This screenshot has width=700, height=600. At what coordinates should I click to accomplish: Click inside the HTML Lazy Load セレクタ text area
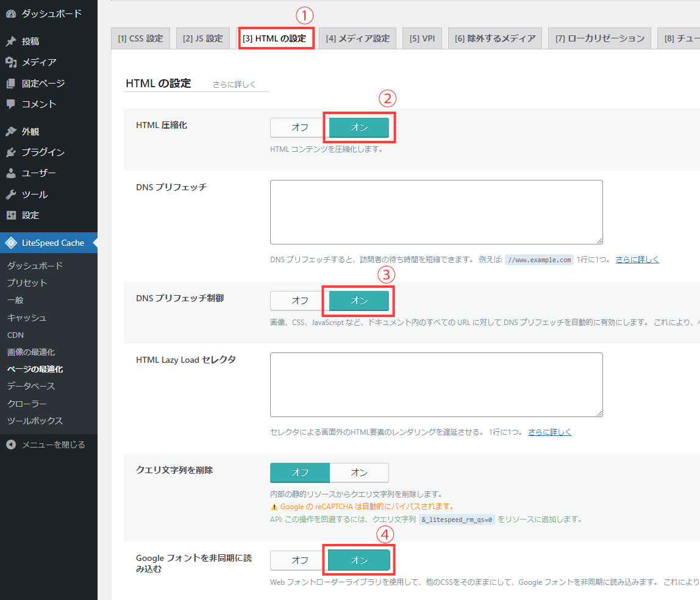pos(436,385)
